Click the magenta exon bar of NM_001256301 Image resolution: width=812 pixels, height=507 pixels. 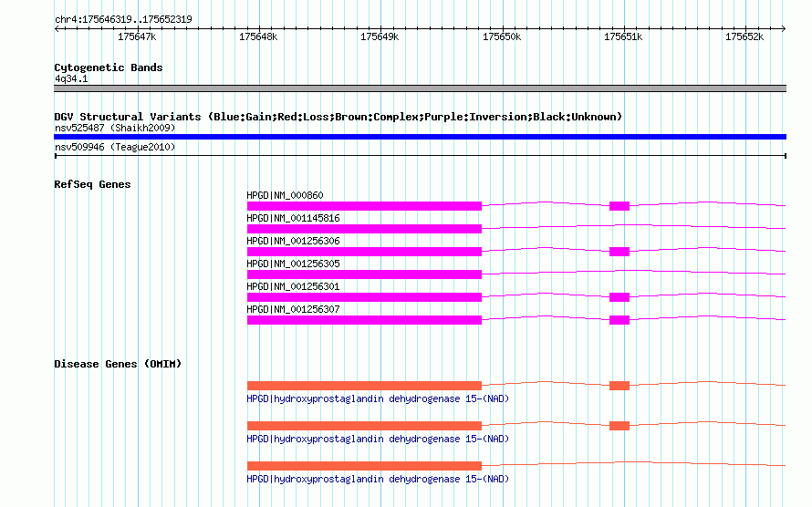(x=364, y=297)
